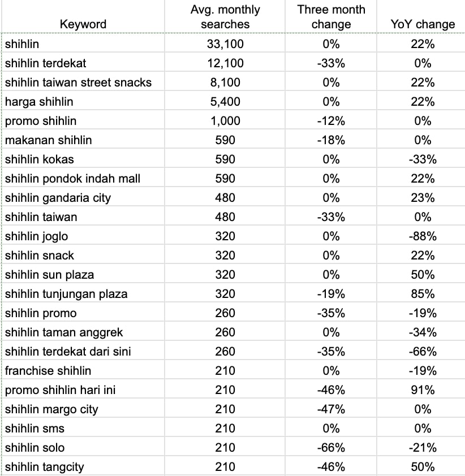
Task: Click the 85% YoY change cell
Action: point(423,294)
